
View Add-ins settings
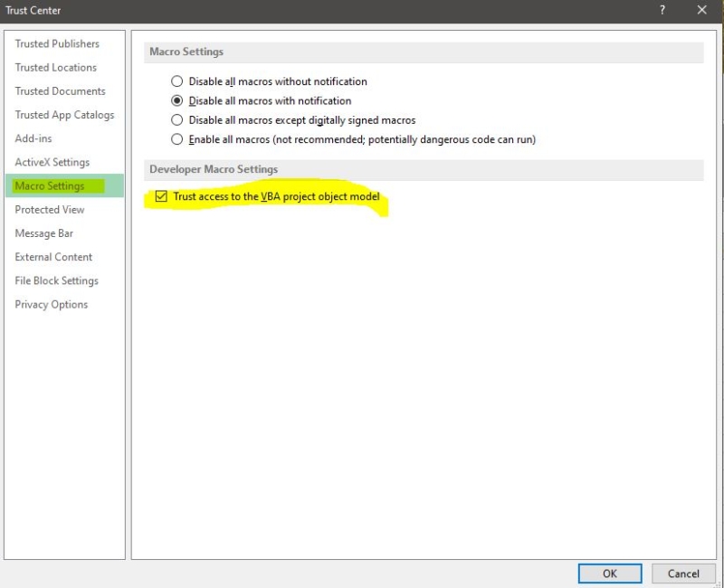pyautogui.click(x=36, y=138)
